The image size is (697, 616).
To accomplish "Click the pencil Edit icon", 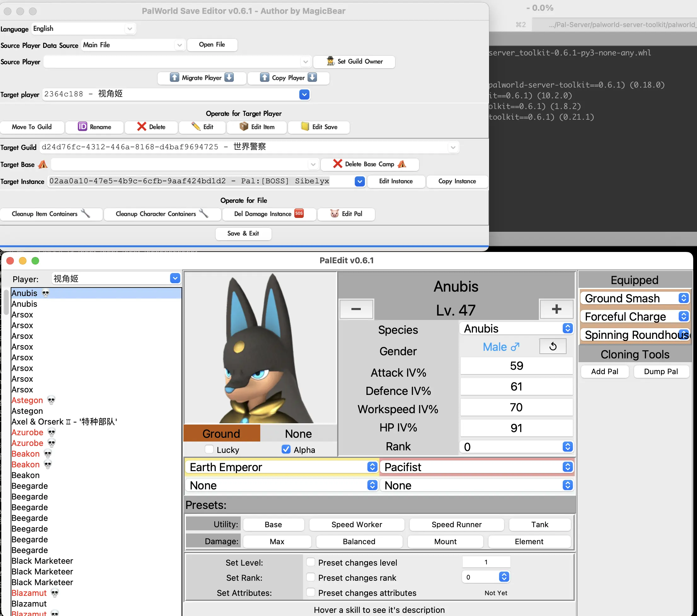I will 196,127.
